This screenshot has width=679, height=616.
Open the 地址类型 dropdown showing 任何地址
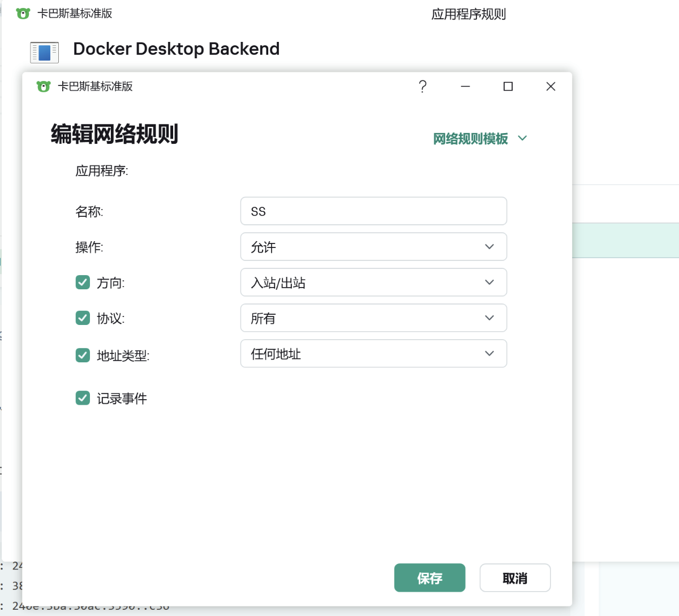click(x=373, y=354)
